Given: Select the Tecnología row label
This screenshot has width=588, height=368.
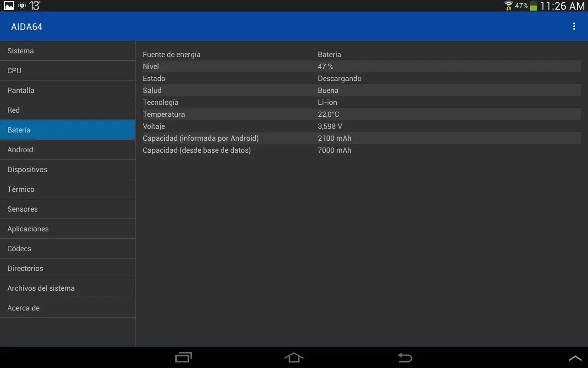Looking at the screenshot, I should coord(161,103).
